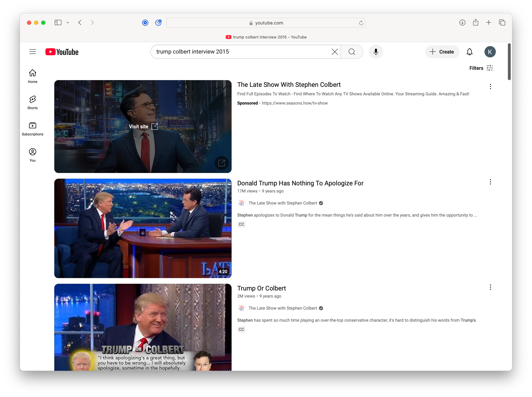The height and width of the screenshot is (397, 532).
Task: Open notifications with the bell icon
Action: 469,52
